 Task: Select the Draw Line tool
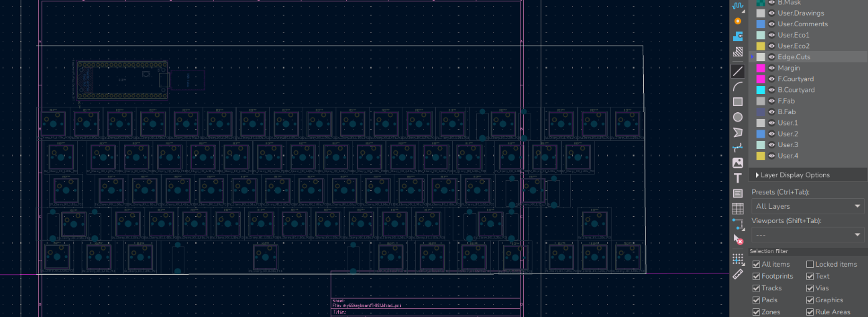pyautogui.click(x=738, y=71)
